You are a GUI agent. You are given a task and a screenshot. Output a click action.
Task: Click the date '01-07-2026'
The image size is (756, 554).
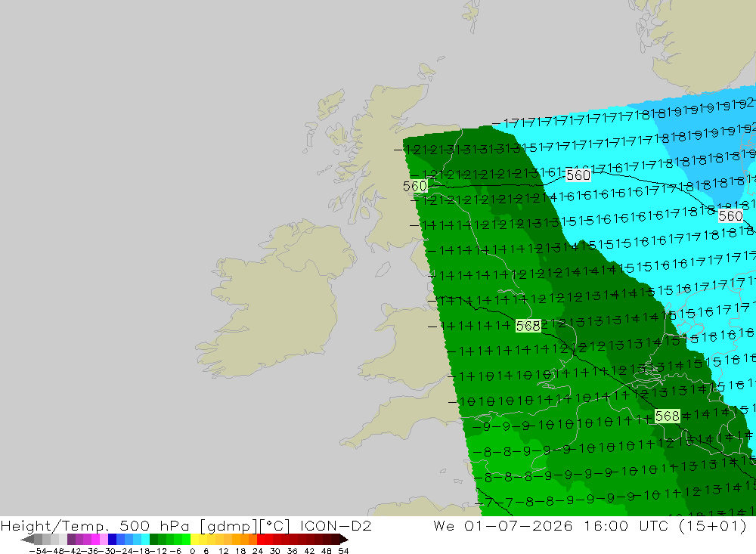click(x=519, y=525)
